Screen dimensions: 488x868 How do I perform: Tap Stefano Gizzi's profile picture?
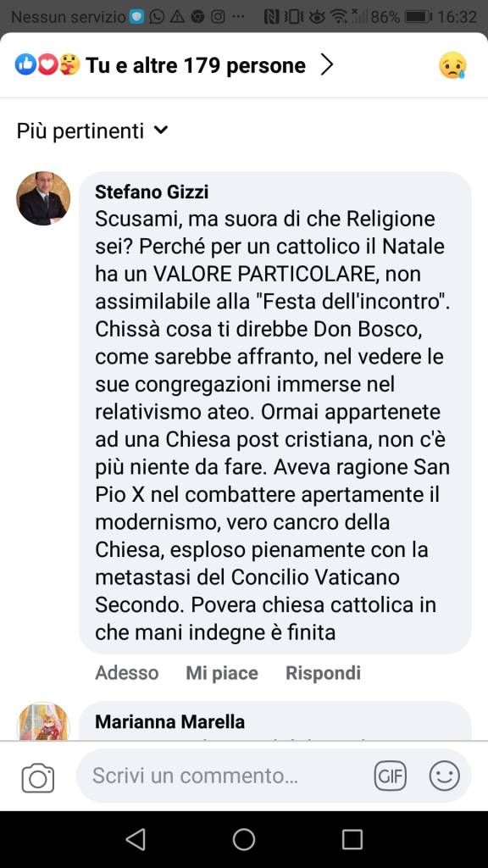(44, 198)
